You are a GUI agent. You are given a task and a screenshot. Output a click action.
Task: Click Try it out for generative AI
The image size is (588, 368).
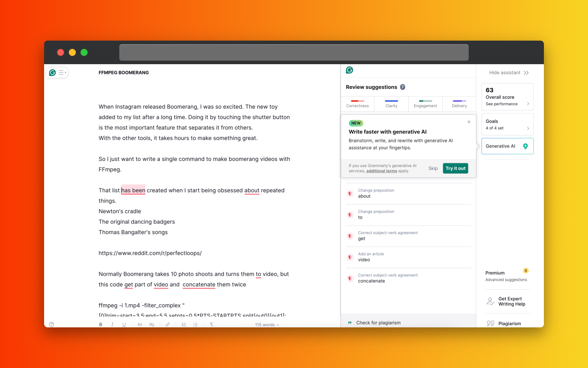(x=455, y=168)
